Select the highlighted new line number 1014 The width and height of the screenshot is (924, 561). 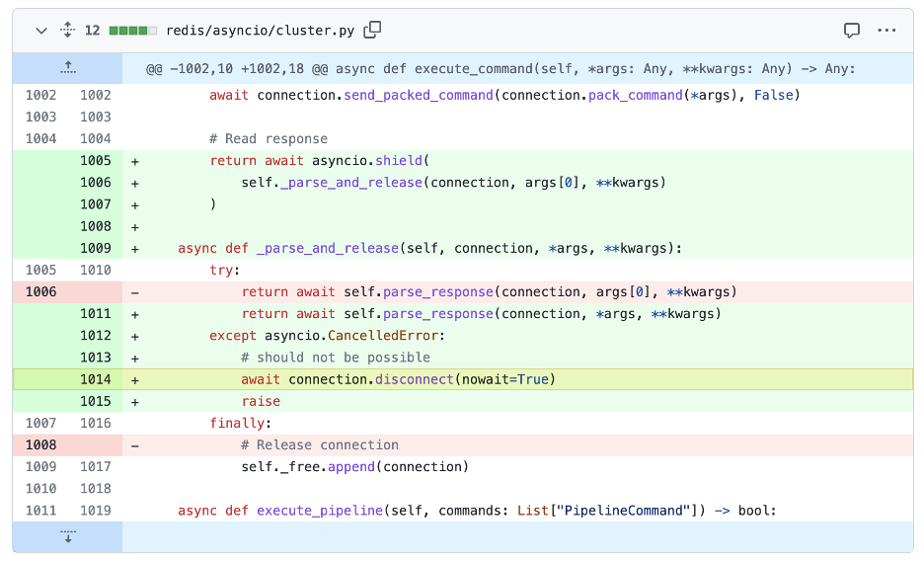[95, 380]
